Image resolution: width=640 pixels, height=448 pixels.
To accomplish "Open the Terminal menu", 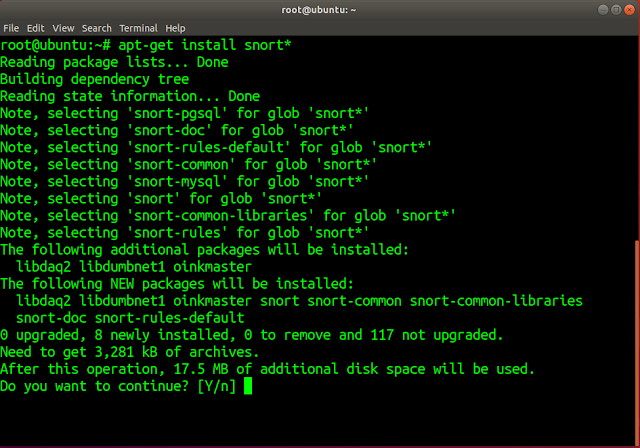I will coord(138,28).
